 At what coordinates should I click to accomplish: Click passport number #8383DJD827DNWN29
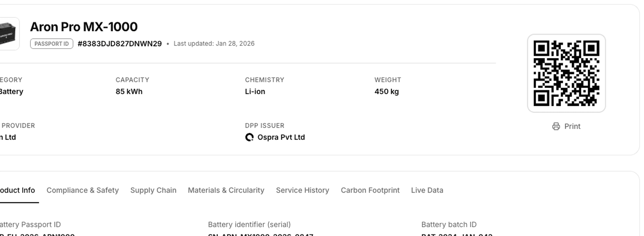(119, 44)
